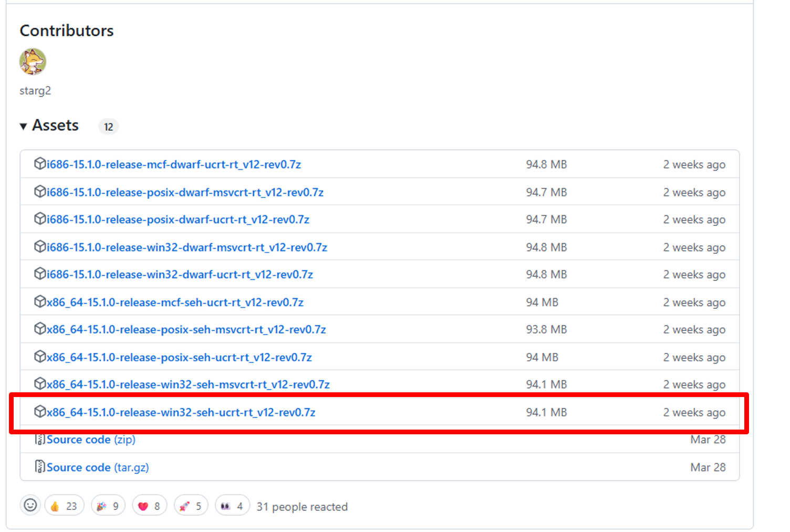Image resolution: width=790 pixels, height=532 pixels.
Task: Click '31 people reacted' text
Action: click(302, 507)
